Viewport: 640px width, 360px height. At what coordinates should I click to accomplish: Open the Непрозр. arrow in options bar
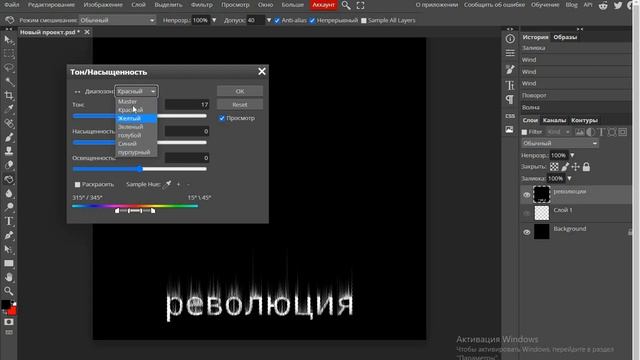click(214, 20)
